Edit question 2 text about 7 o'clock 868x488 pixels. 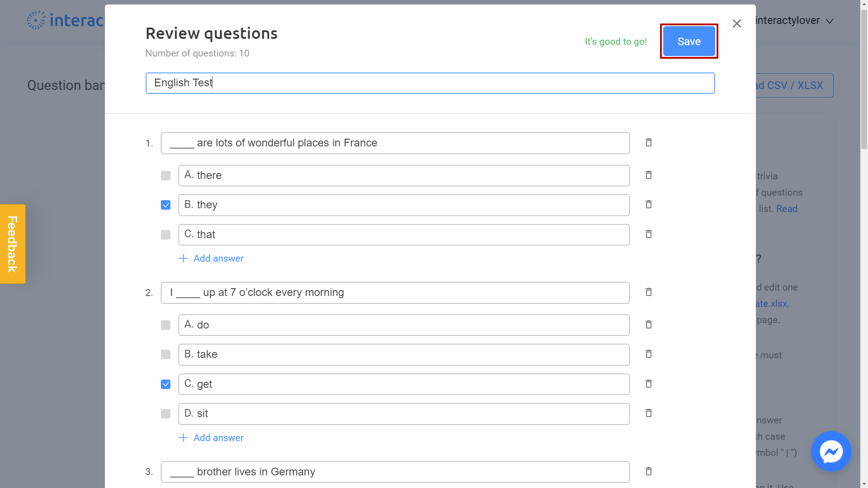tap(395, 293)
